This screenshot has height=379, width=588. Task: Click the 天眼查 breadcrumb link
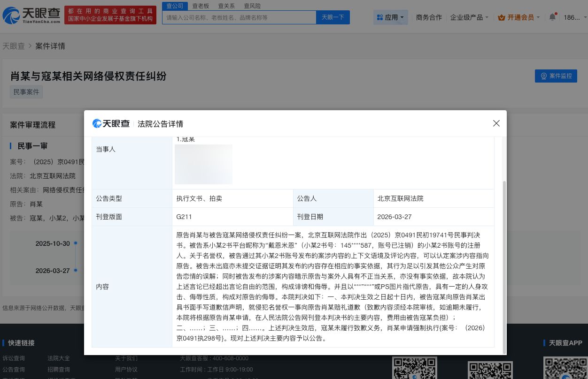pos(14,46)
